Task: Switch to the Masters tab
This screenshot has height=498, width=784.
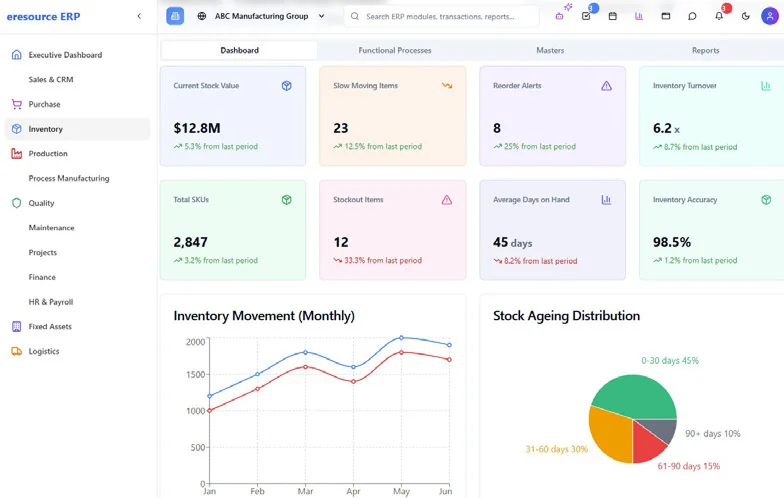Action: point(549,50)
